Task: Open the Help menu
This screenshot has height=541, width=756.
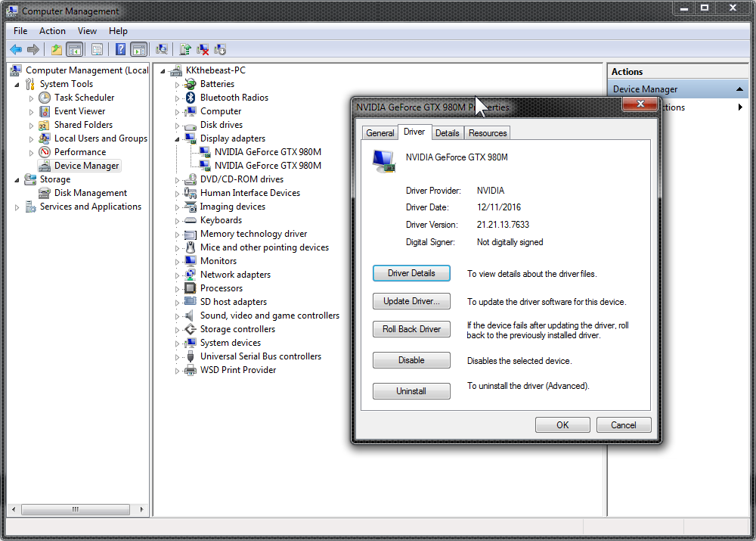Action: 118,31
